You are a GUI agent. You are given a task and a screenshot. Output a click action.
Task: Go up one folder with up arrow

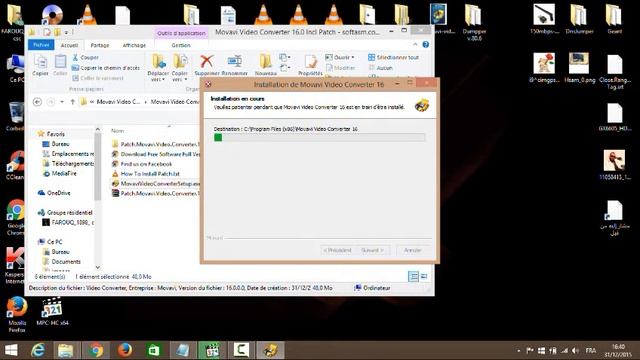coord(73,102)
